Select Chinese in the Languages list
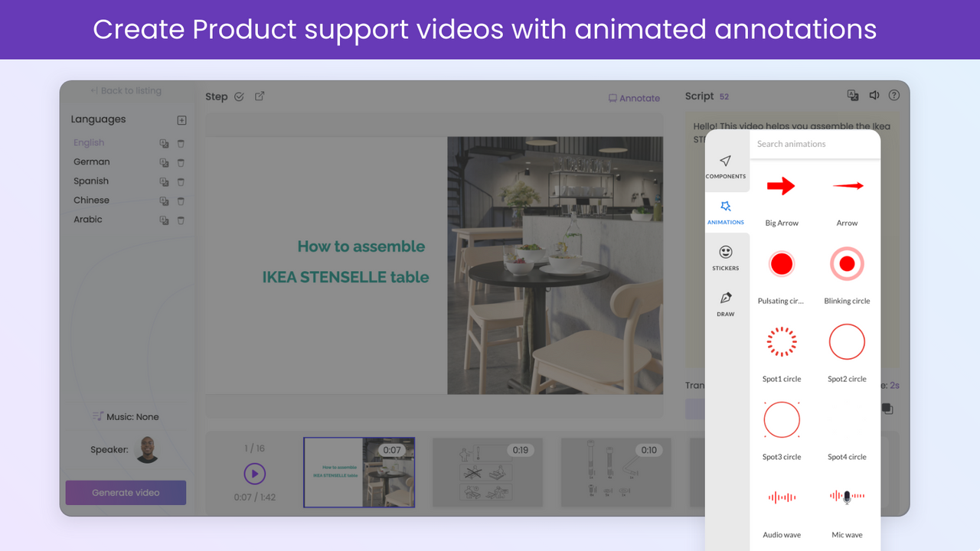This screenshot has width=980, height=551. (91, 200)
